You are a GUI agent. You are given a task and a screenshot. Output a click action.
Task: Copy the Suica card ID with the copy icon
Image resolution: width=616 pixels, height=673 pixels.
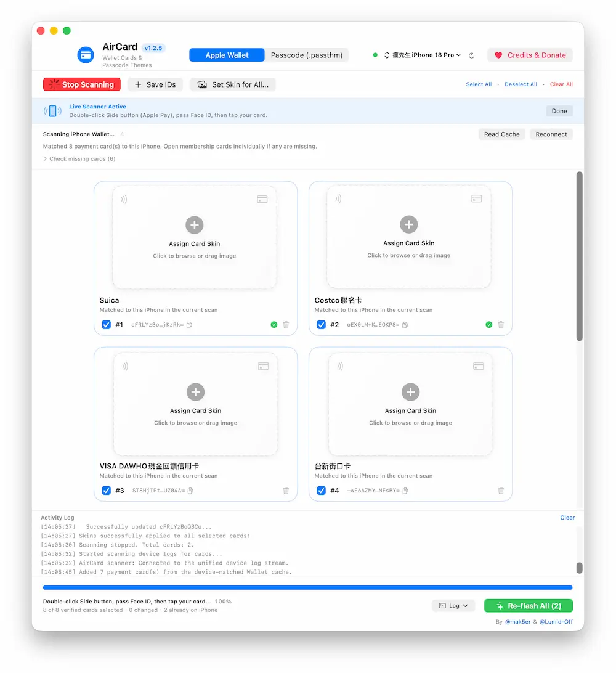click(x=189, y=325)
